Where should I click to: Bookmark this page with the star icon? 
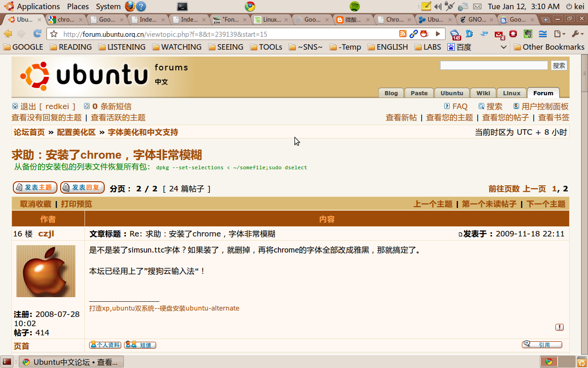[54, 34]
